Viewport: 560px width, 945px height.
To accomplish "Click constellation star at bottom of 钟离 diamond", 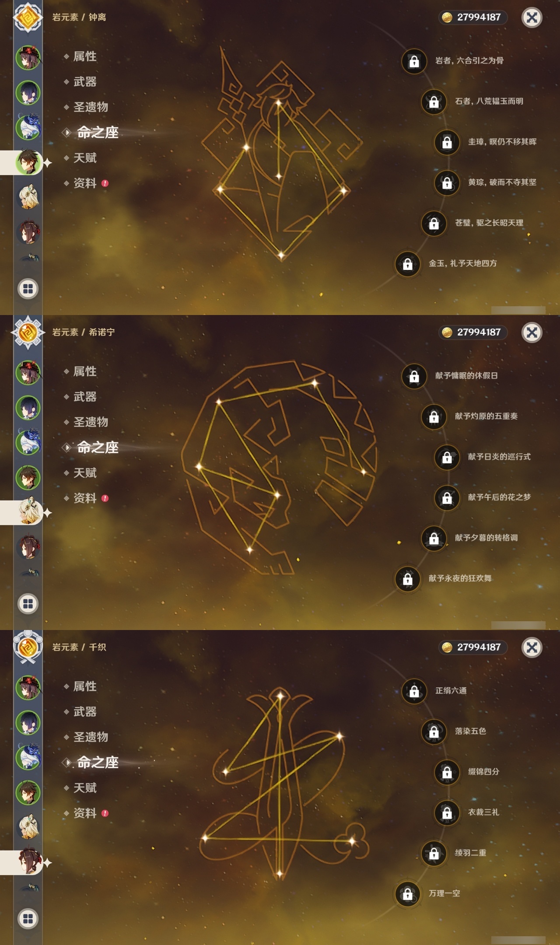I will click(x=281, y=255).
